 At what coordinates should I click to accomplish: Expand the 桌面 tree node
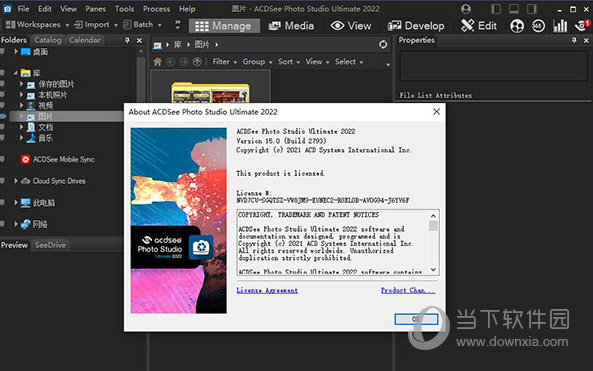[16, 51]
